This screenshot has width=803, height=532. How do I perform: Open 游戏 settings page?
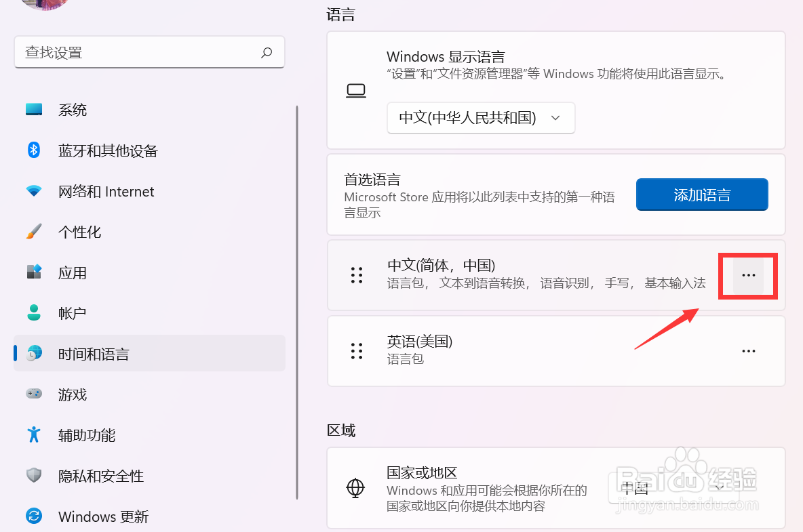click(x=149, y=394)
